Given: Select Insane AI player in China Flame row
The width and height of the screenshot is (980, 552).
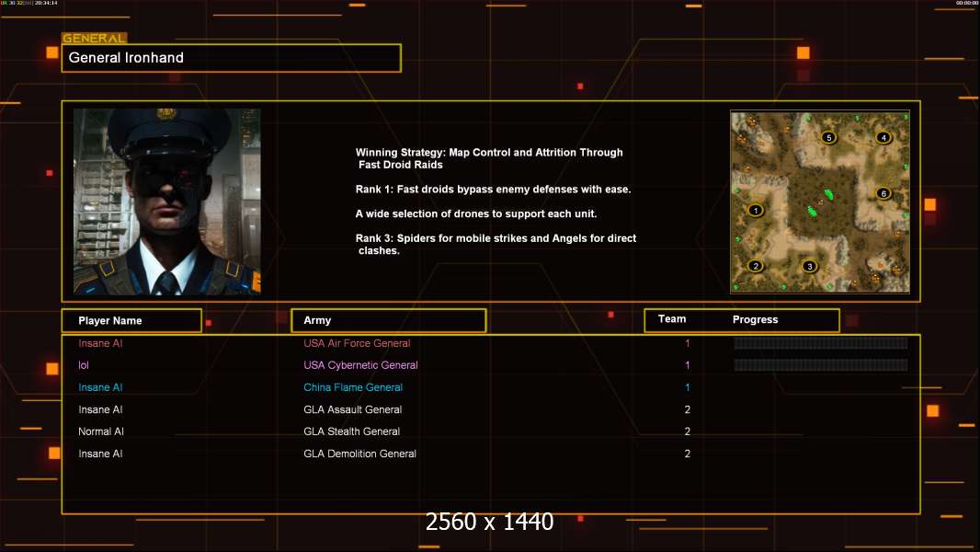Looking at the screenshot, I should pyautogui.click(x=100, y=387).
